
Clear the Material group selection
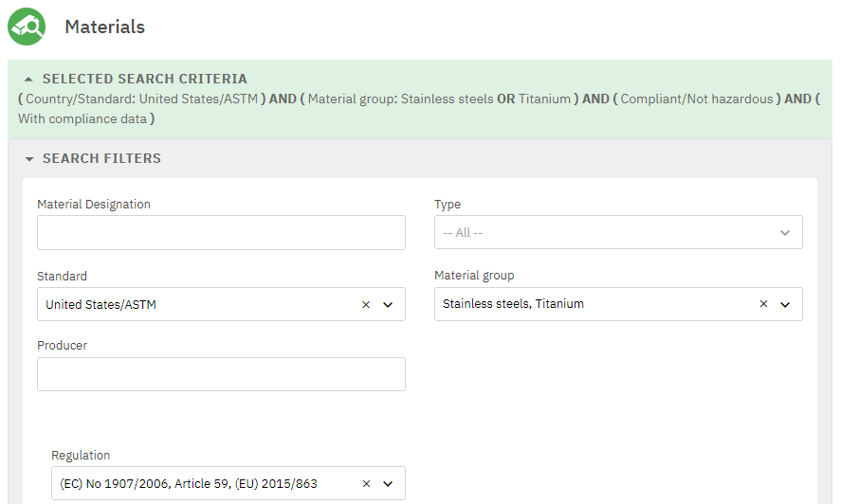click(763, 305)
